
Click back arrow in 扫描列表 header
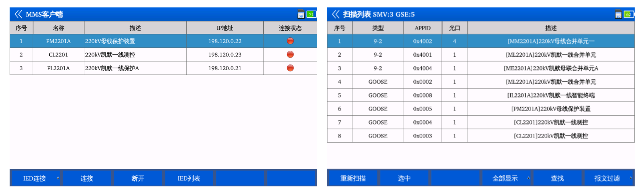pyautogui.click(x=335, y=14)
